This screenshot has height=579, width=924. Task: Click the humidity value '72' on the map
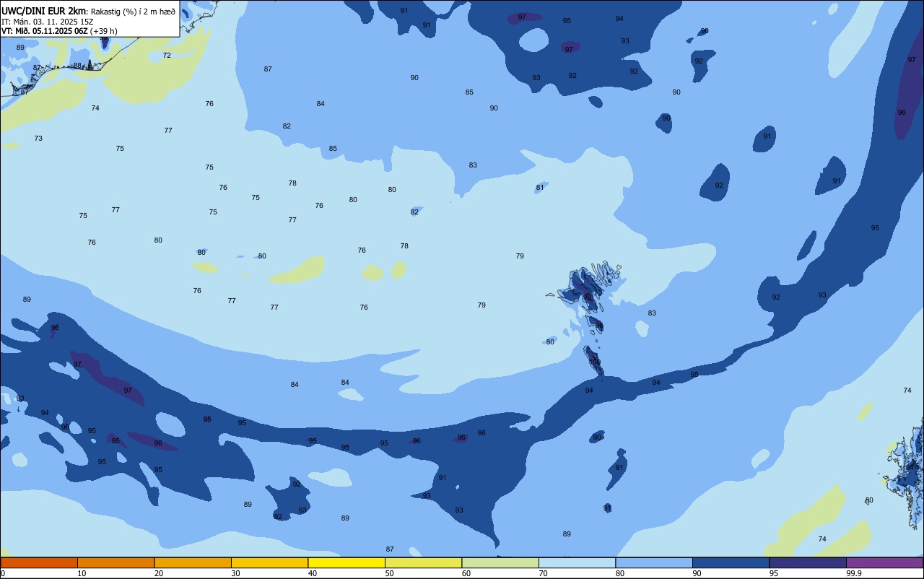167,56
